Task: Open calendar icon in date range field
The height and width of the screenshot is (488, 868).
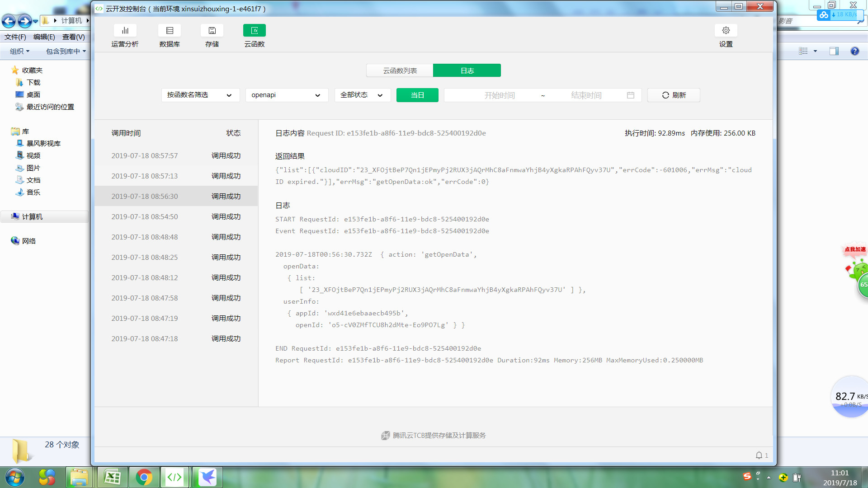Action: [x=631, y=95]
